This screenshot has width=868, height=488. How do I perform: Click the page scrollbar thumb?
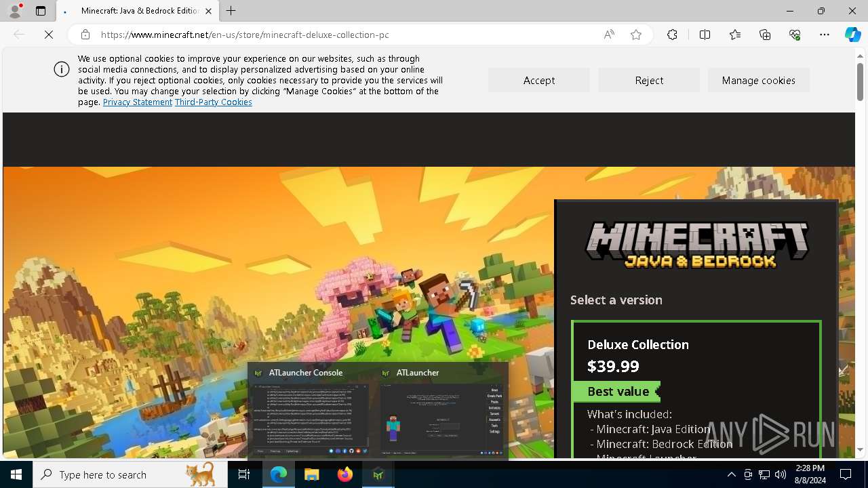coord(860,81)
